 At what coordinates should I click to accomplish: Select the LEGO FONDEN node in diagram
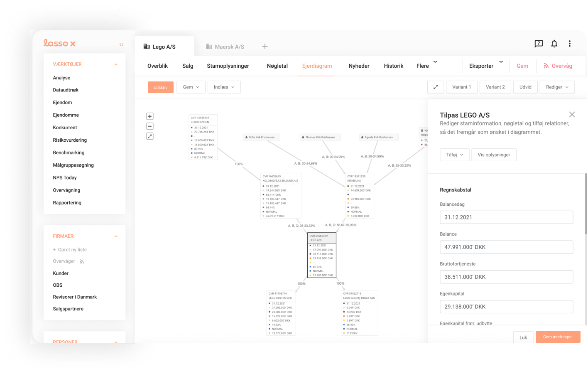point(203,137)
